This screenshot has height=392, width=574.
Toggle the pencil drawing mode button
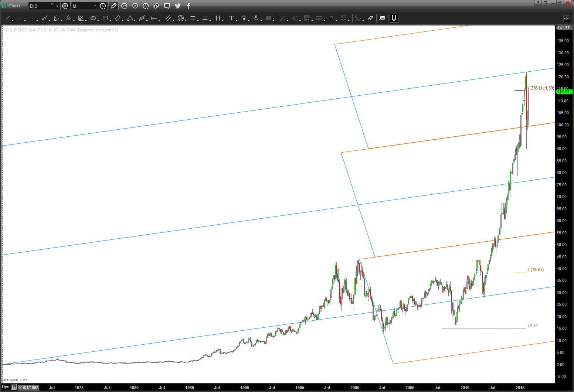pos(113,6)
